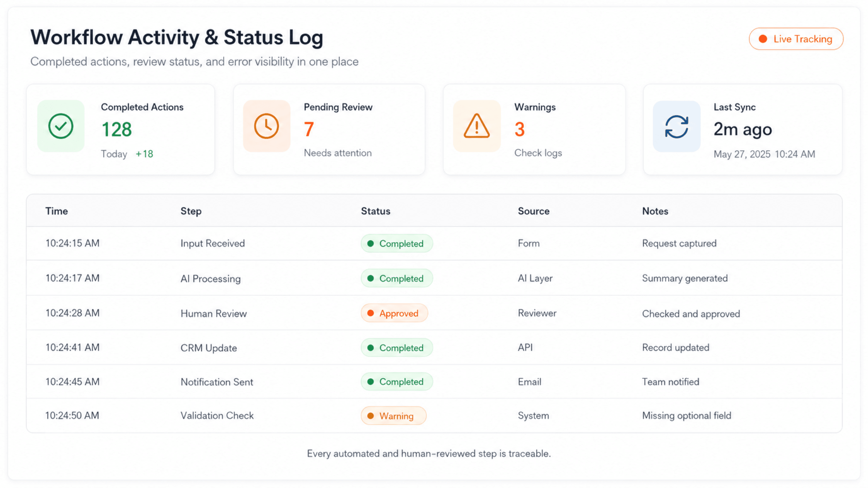Click the Notes column header
The width and height of the screenshot is (868, 488).
(x=655, y=211)
